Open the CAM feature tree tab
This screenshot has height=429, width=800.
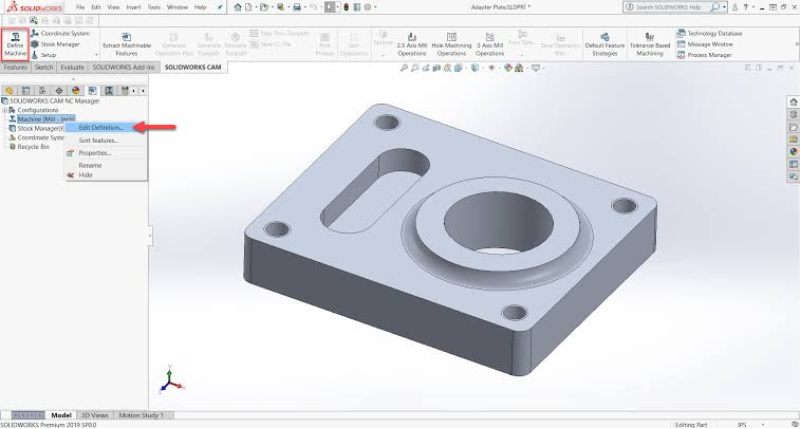click(92, 91)
